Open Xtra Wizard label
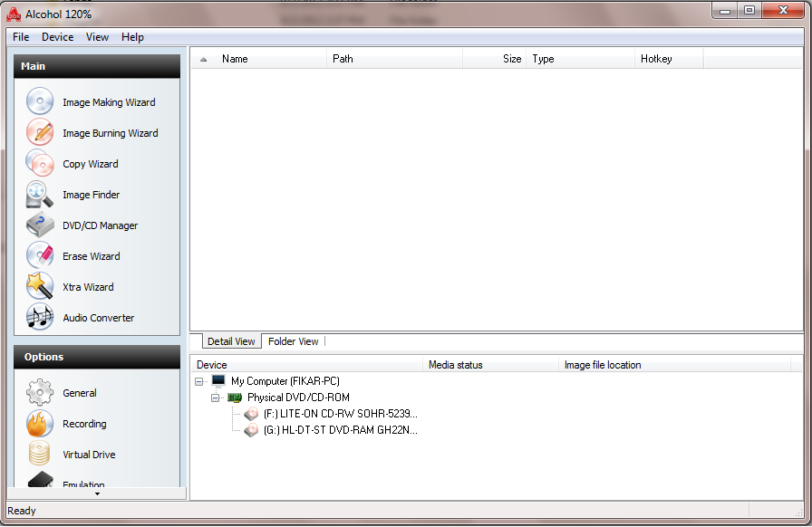Screen dimensions: 812x527 (x=88, y=287)
